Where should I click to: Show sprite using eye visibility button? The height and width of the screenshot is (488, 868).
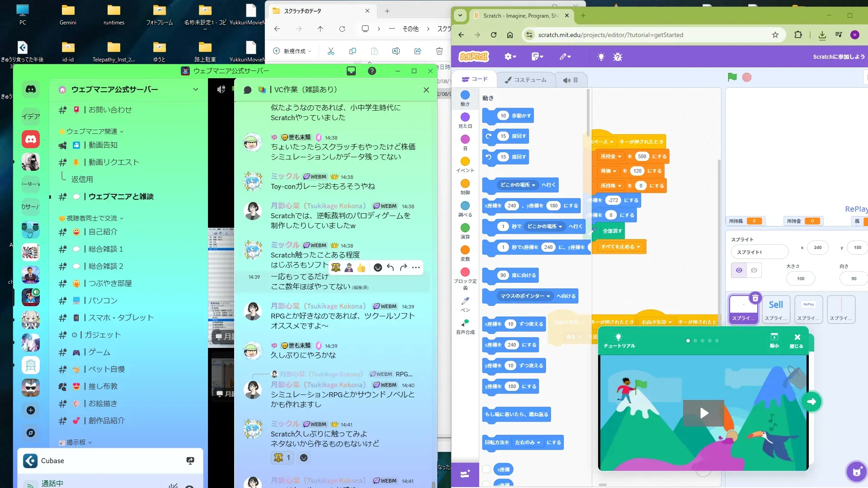pyautogui.click(x=739, y=270)
